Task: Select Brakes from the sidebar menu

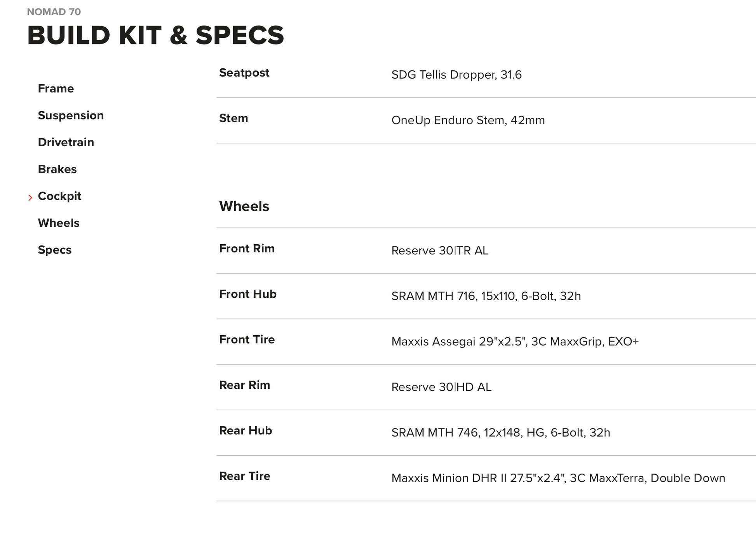Action: tap(57, 169)
